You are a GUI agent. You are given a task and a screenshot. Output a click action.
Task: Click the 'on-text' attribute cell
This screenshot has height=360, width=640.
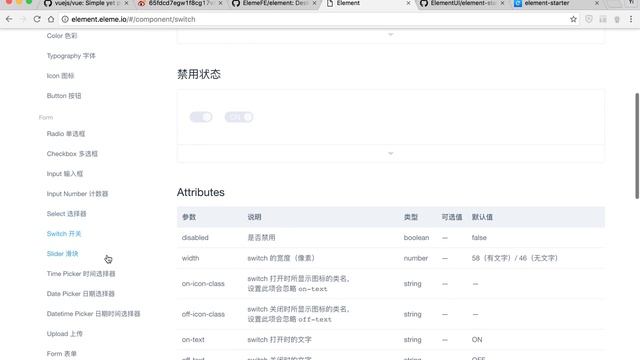point(193,340)
